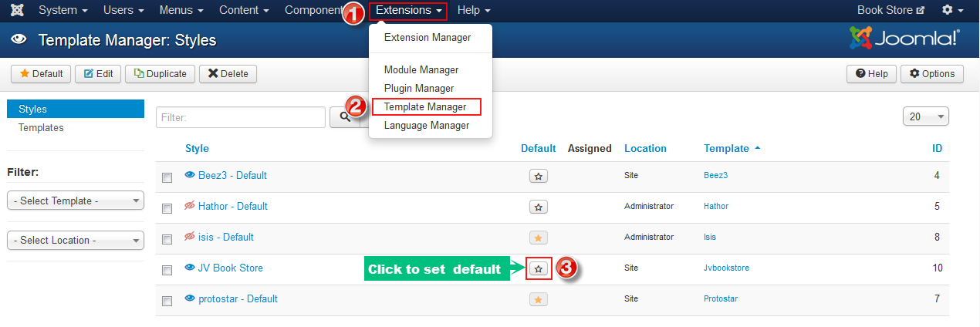This screenshot has height=327, width=980.
Task: Click into the Filter search field
Action: point(241,117)
